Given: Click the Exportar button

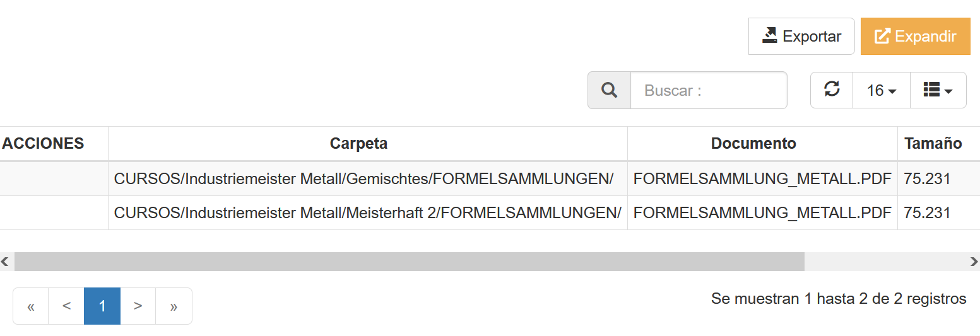Looking at the screenshot, I should (801, 37).
